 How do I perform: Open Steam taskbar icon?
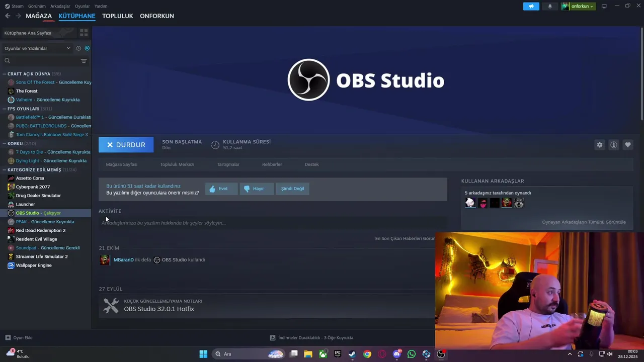(352, 354)
